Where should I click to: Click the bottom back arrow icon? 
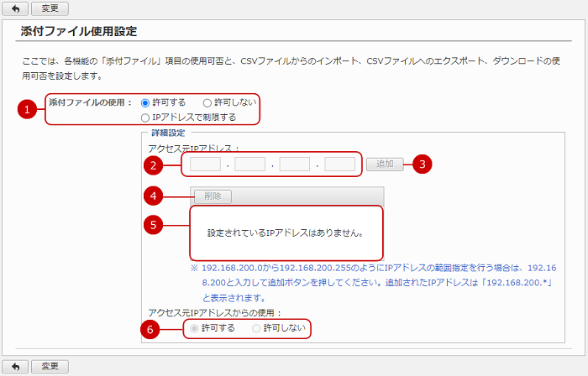click(x=15, y=366)
